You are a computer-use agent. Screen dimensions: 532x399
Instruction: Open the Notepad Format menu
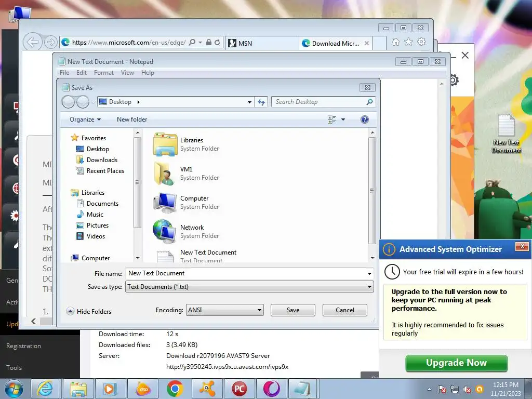point(104,73)
